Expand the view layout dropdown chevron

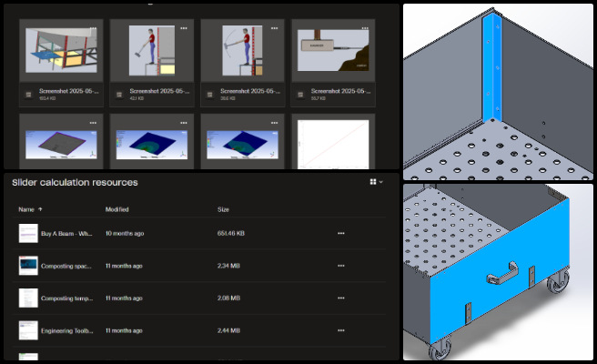coord(380,182)
